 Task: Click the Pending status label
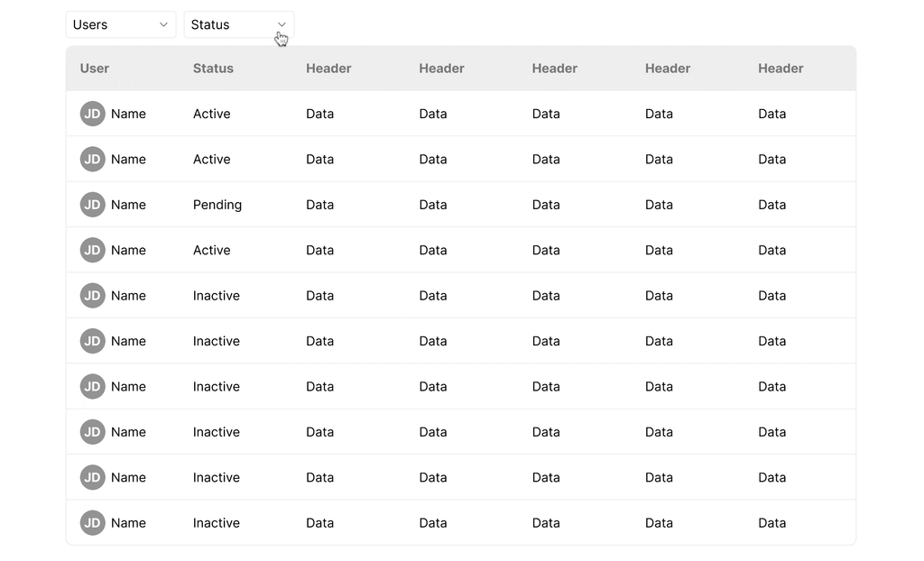click(217, 205)
